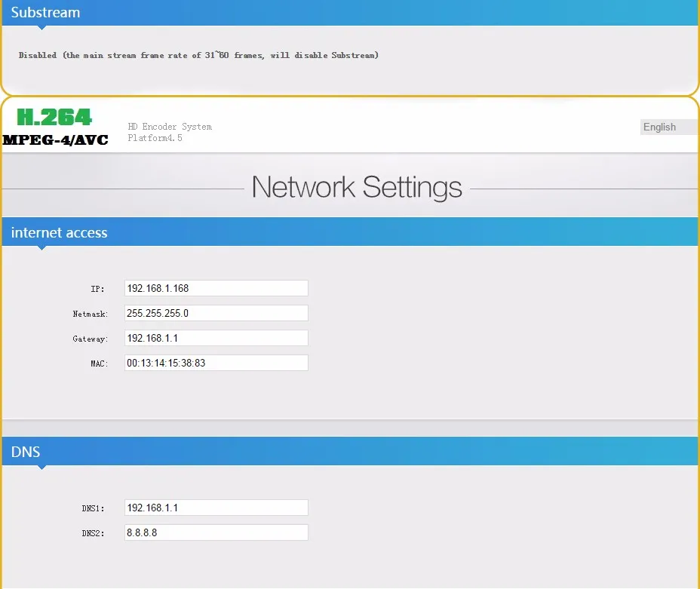Viewport: 700px width, 589px height.
Task: Click the DNS2: label
Action: (x=93, y=533)
